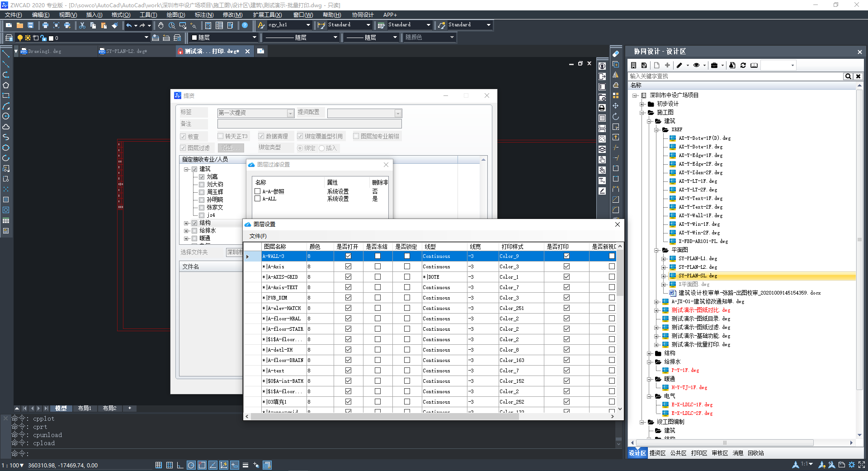Screen dimensions: 868x471
Task: Open the 文件(F) menu in 图层设置 dialog
Action: tap(258, 236)
